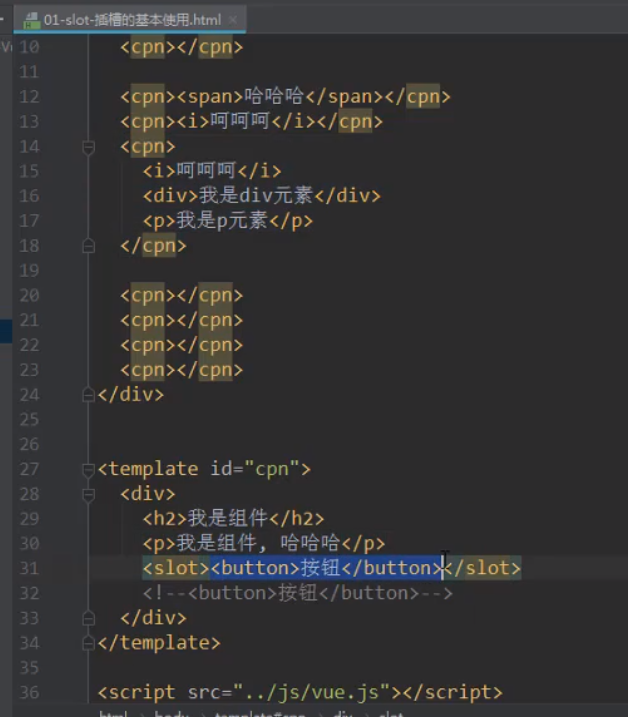Screen dimensions: 628x717
Task: Click the closing </template> tag on line 34
Action: (x=159, y=643)
